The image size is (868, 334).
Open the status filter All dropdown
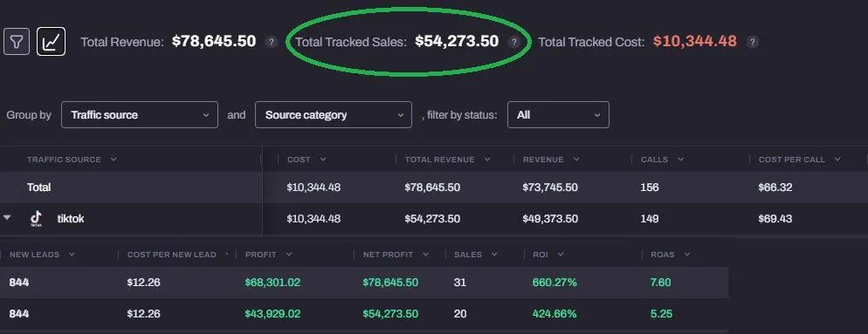[x=558, y=115]
